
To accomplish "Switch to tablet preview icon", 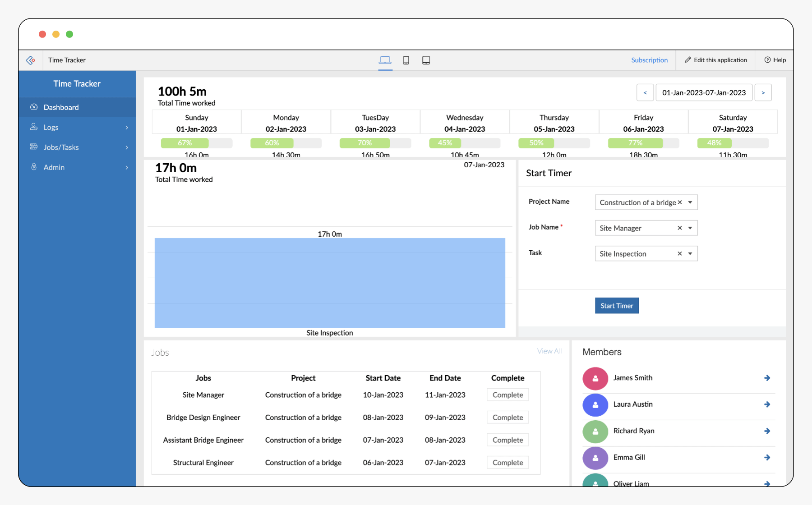I will (426, 60).
